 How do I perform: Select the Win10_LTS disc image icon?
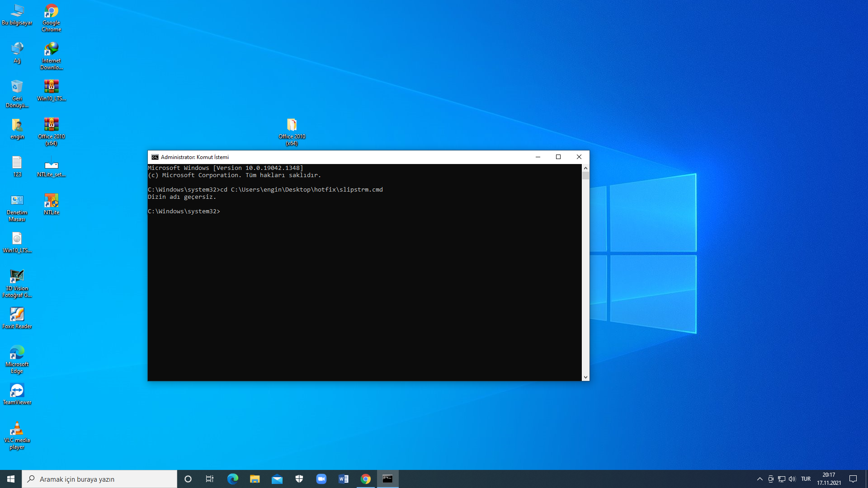click(17, 242)
